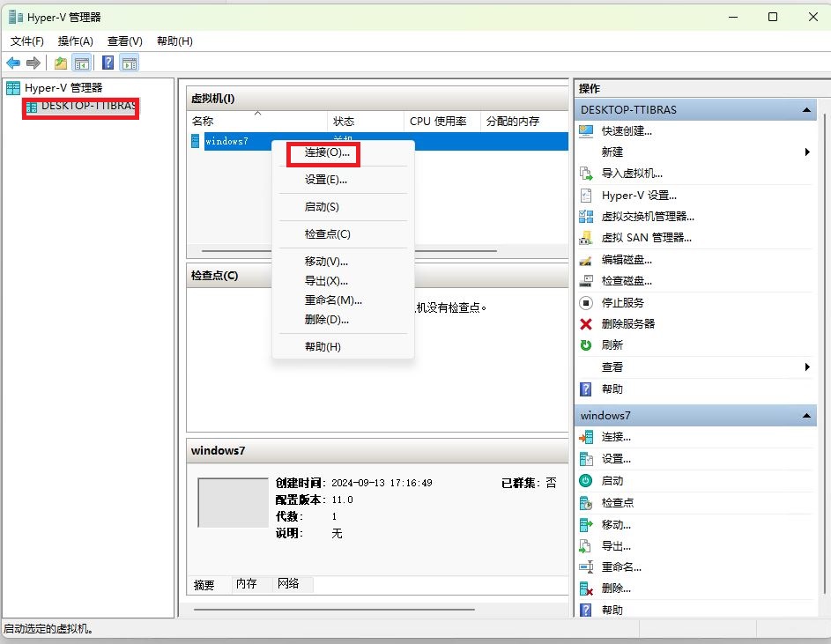Open 帮助 under the windows7 actions section

pos(612,610)
